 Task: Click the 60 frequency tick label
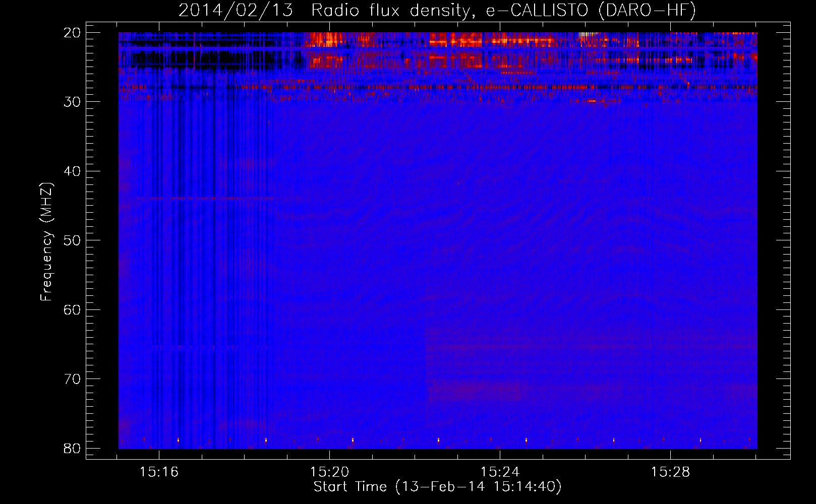73,309
